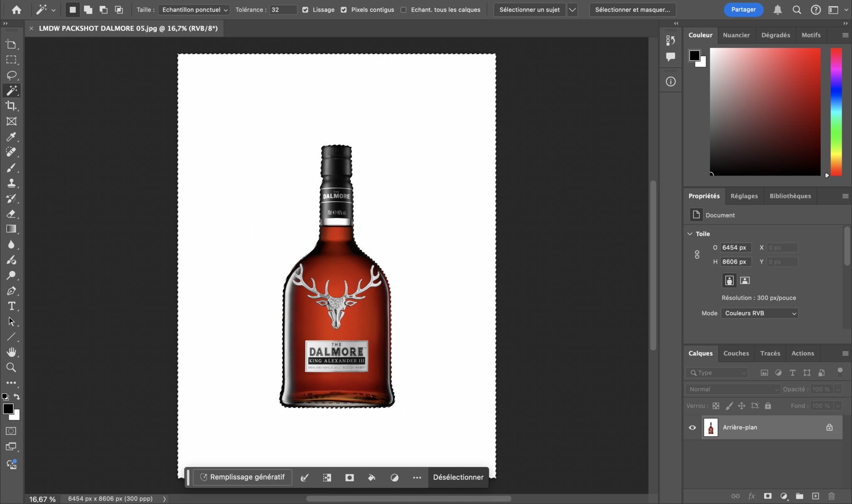The width and height of the screenshot is (852, 504).
Task: Switch to the Réglages tab
Action: (744, 196)
